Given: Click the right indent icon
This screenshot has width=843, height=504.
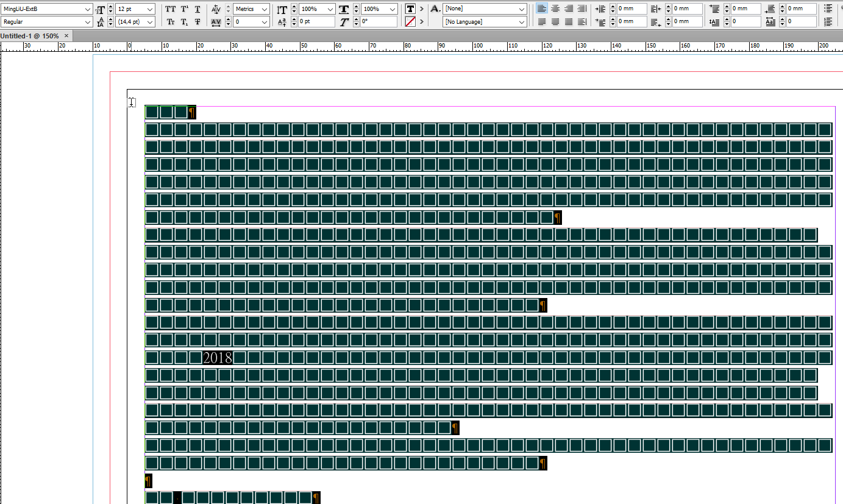Looking at the screenshot, I should [656, 9].
